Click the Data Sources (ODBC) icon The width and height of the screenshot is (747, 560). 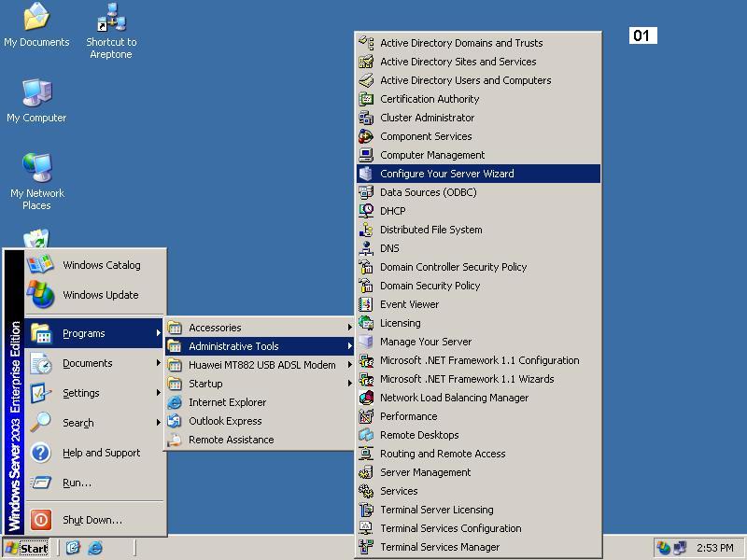click(x=366, y=192)
